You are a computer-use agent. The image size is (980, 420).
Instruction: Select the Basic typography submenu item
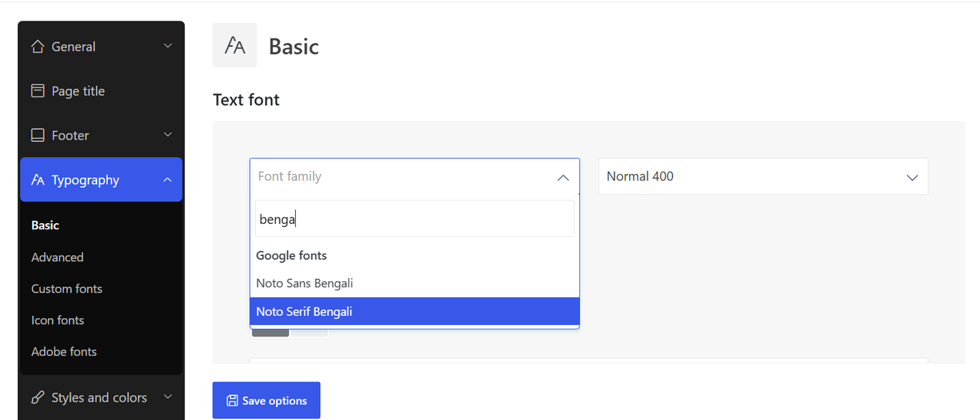coord(45,225)
